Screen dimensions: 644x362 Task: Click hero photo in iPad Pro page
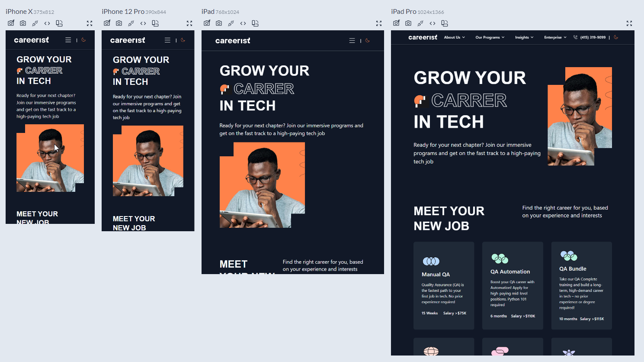pos(580,116)
